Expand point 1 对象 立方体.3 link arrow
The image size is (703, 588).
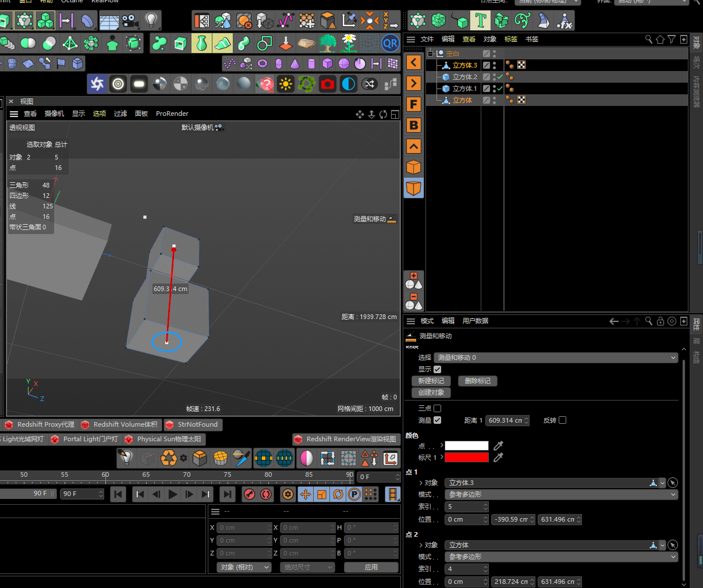click(x=421, y=483)
